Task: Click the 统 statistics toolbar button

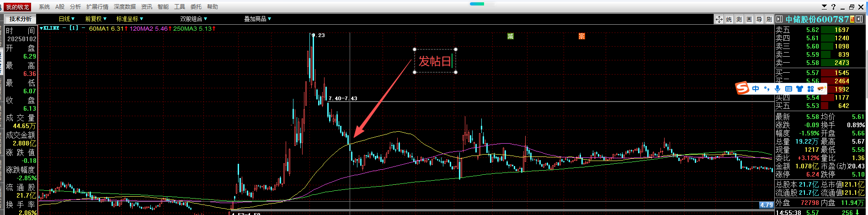Action: (x=729, y=19)
